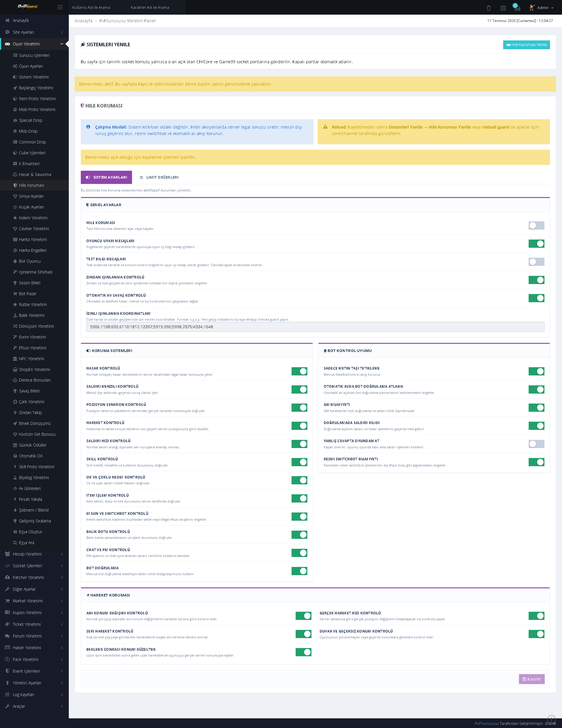This screenshot has height=728, width=562.
Task: Toggle Duvar ve Geçersiz Konum Kontrolü switch
Action: point(536,634)
